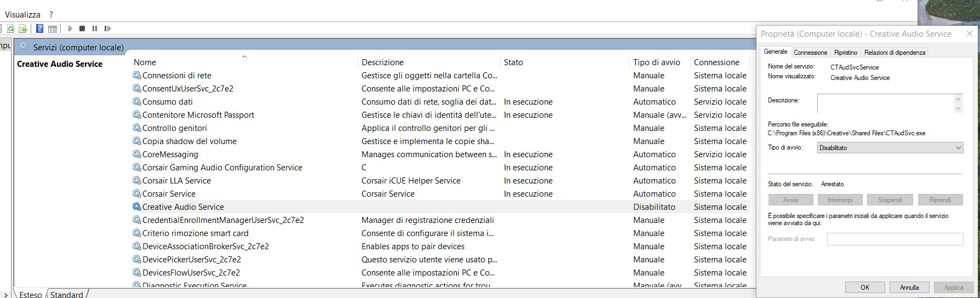Click the Pause Service toolbar icon
This screenshot has height=298, width=980.
coord(95,28)
